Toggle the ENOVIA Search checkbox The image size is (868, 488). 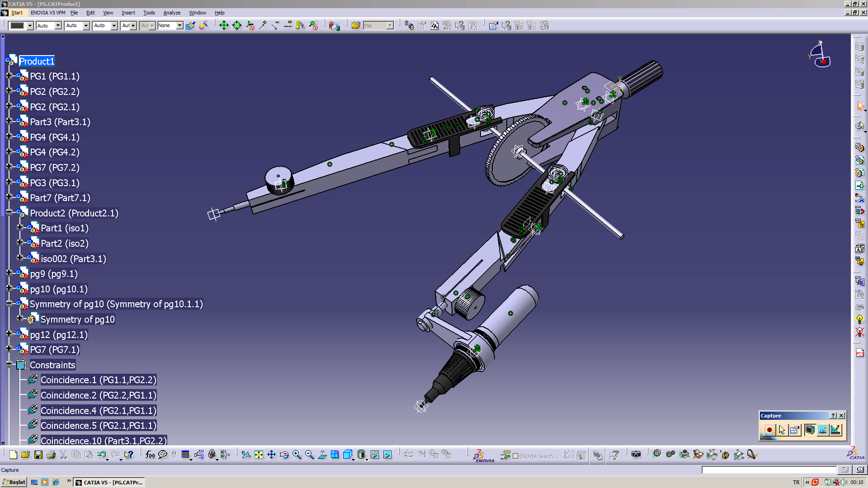point(515,456)
